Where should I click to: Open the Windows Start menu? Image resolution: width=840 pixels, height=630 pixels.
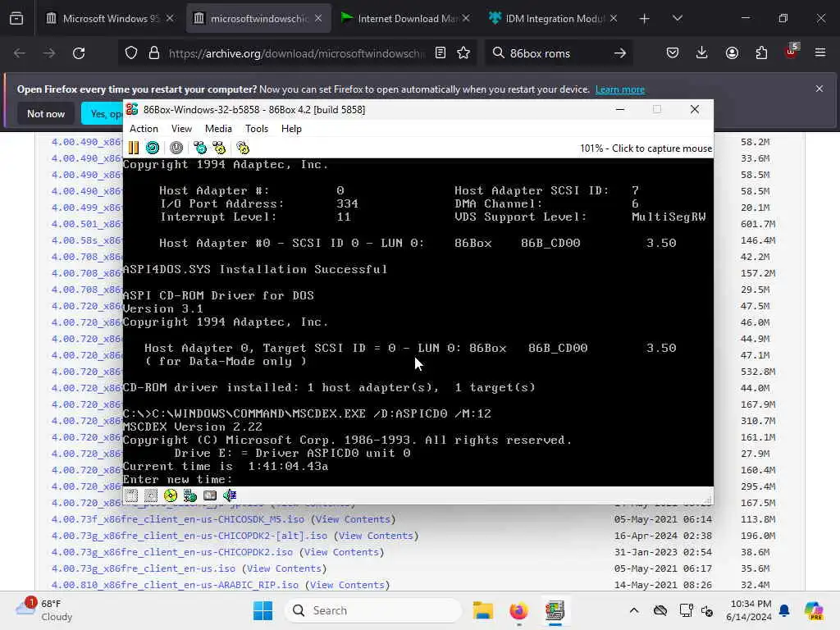[x=262, y=610]
